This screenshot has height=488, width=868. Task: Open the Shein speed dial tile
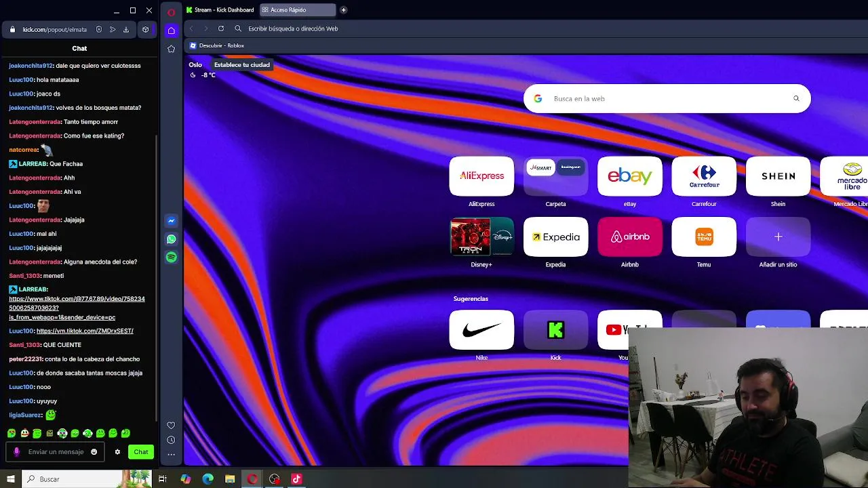point(778,176)
